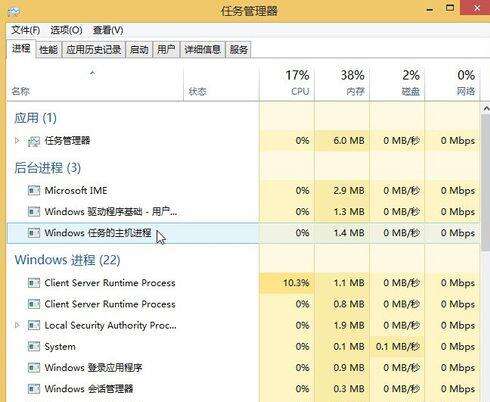Screen dimensions: 490x402
Task: Click the Windows 会话管理器 icon
Action: pyautogui.click(x=34, y=389)
